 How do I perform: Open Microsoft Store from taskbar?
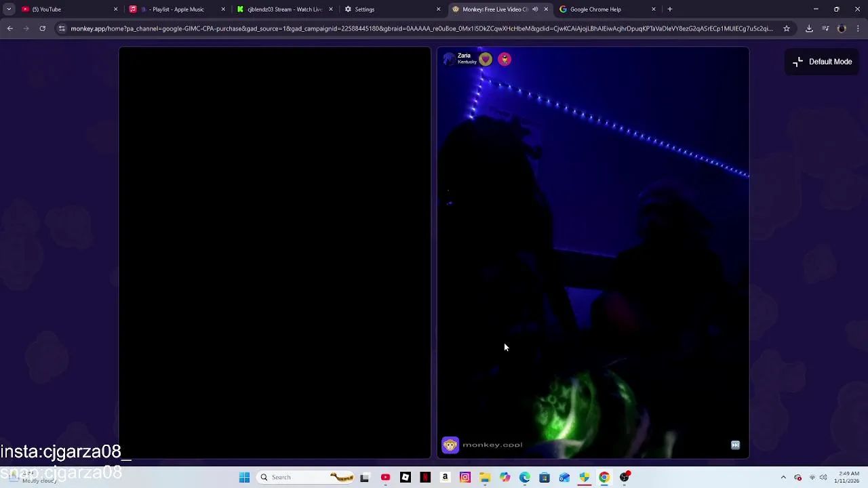tap(545, 477)
